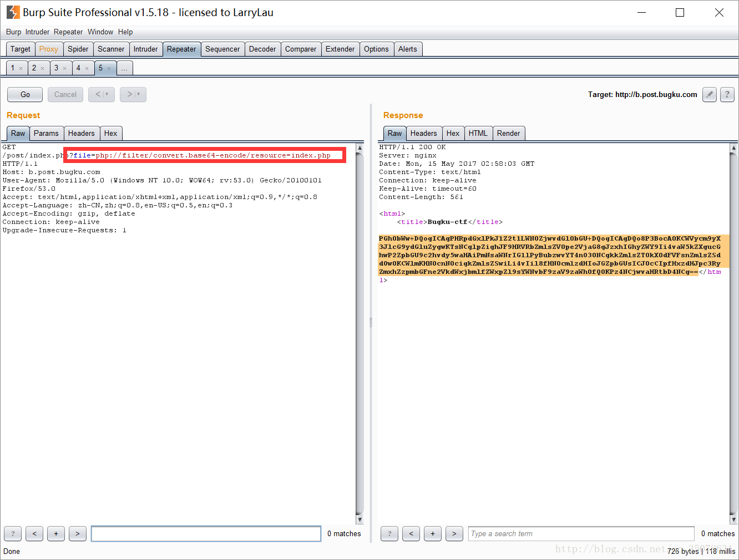Click the Burp Suite lightning logo icon
739x560 pixels.
13,12
